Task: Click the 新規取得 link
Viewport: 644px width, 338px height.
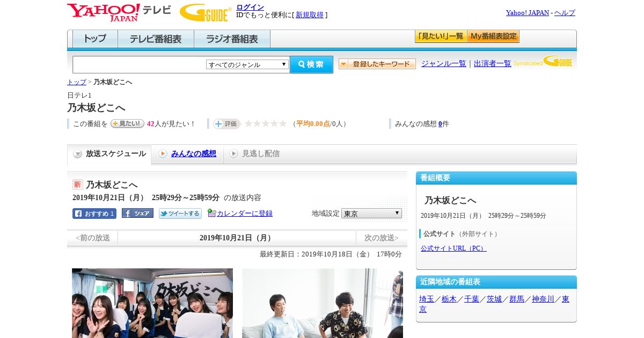Action: [x=310, y=15]
